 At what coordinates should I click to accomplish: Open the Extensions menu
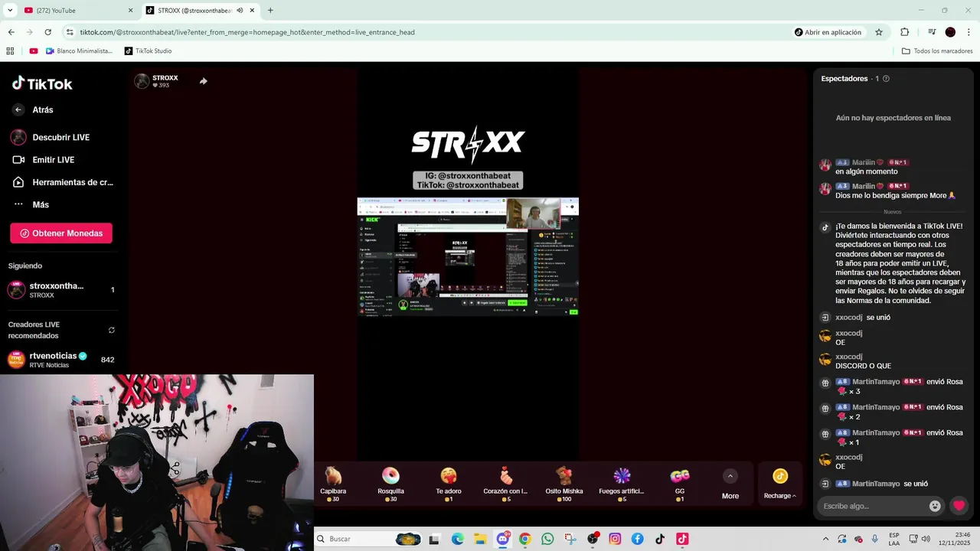[x=904, y=32]
